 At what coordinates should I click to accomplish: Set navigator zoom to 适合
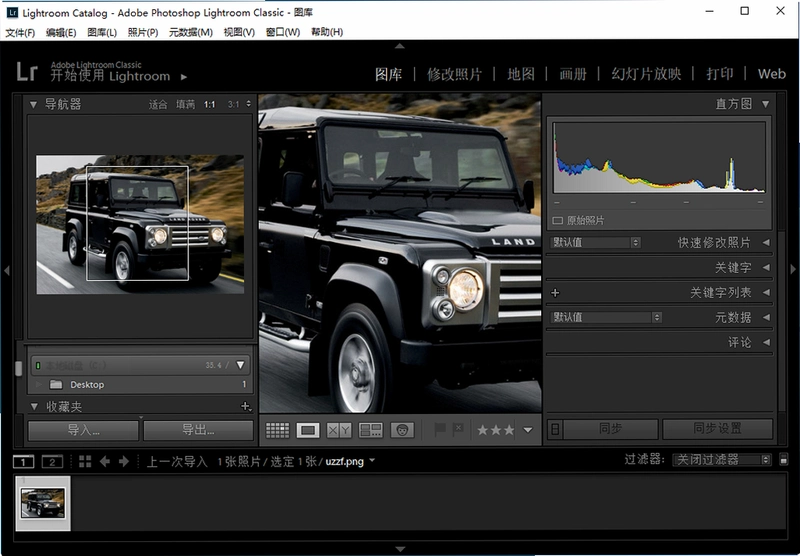tap(158, 105)
